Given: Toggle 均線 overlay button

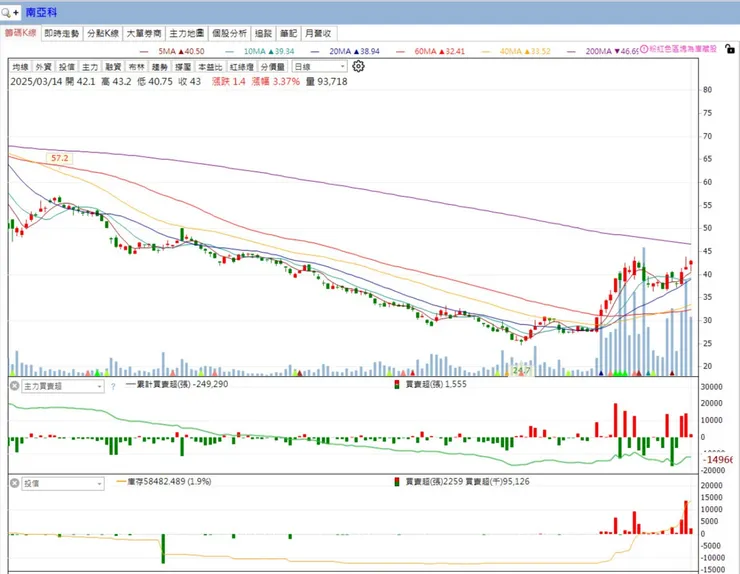Looking at the screenshot, I should pos(21,67).
